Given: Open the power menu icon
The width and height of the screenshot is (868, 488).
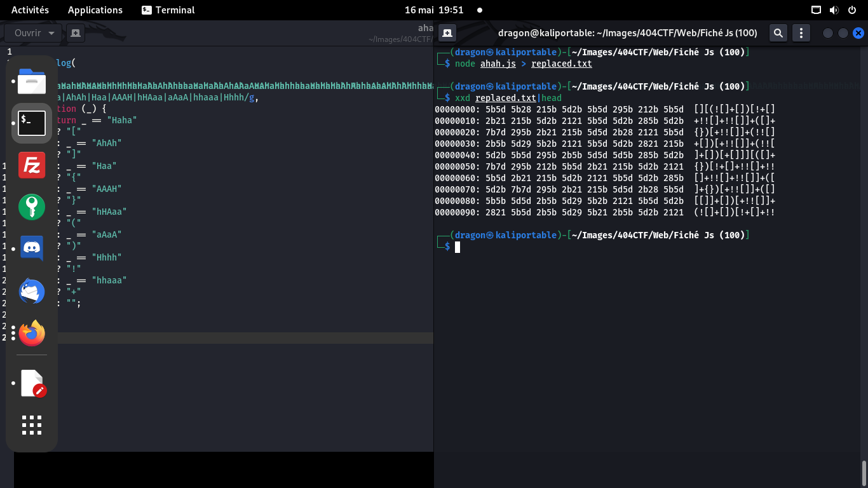Looking at the screenshot, I should click(852, 10).
